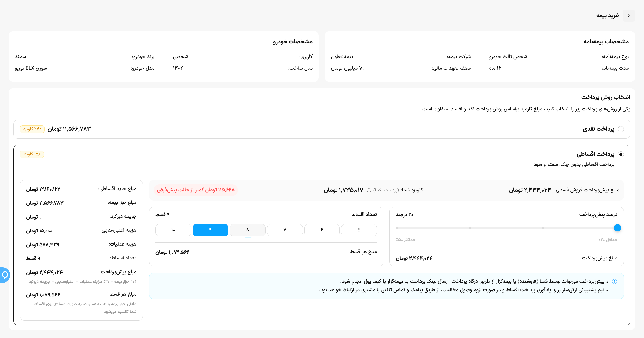
Task: Click the car model سورن ELX توربو
Action: 31,68
